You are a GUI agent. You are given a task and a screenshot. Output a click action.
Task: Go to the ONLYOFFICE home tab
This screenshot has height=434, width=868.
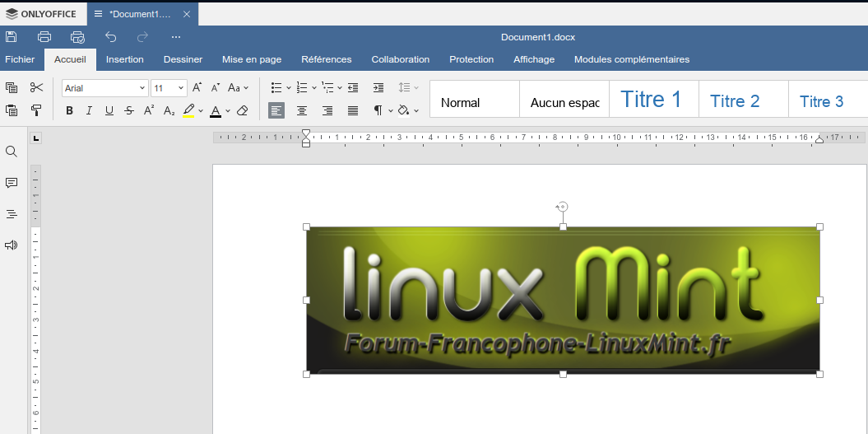(x=42, y=14)
